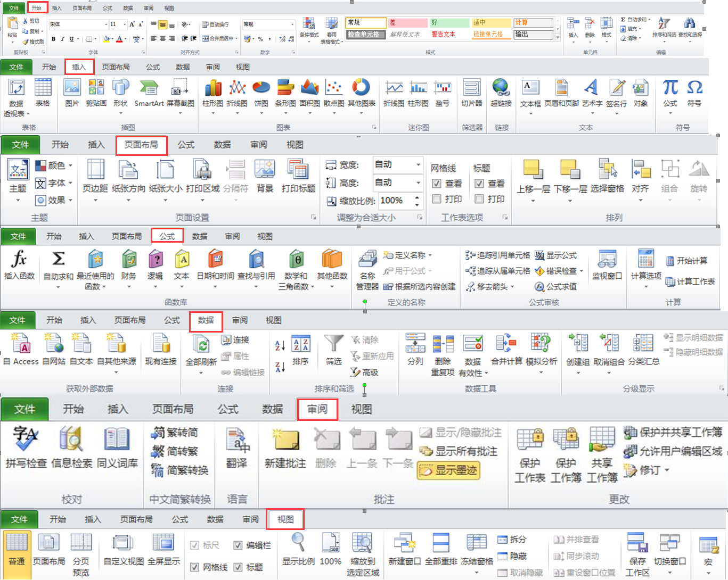Run 拼写检查 spell check
The height and width of the screenshot is (580, 728).
click(26, 447)
